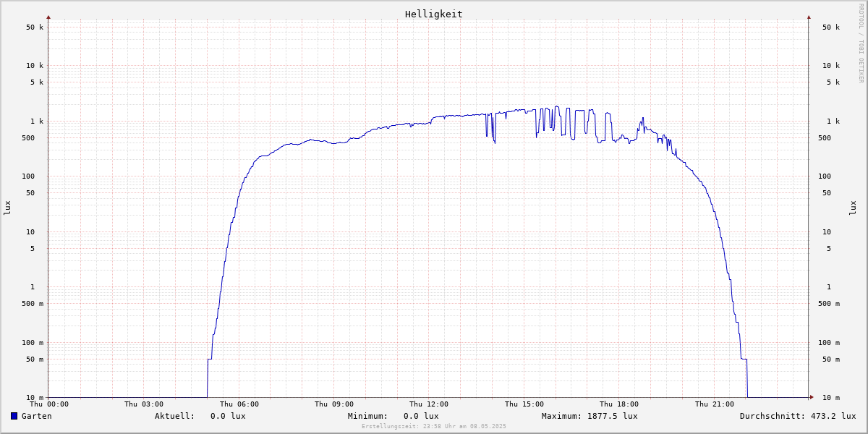Click the Garten legend label
868x434 pixels.
[x=36, y=416]
